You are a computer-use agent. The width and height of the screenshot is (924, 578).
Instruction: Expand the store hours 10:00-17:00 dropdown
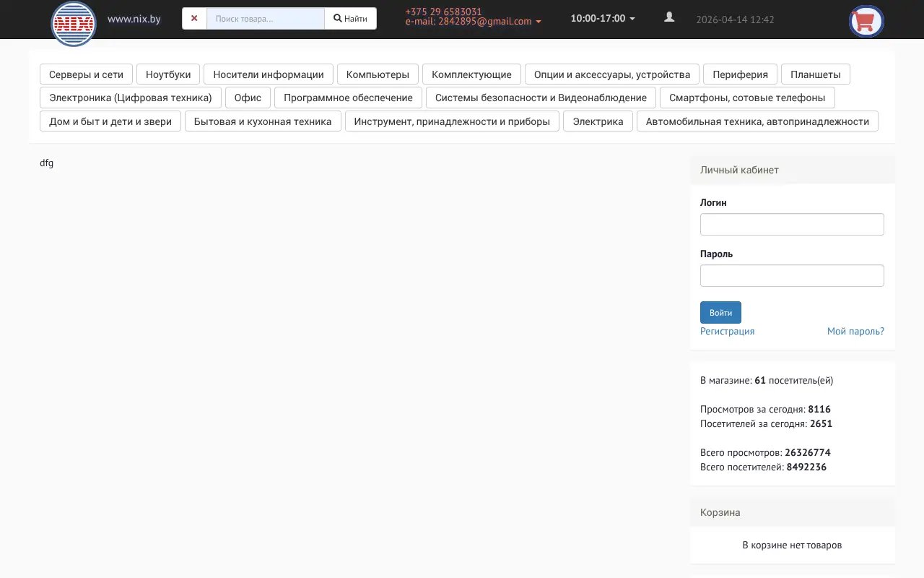[601, 18]
